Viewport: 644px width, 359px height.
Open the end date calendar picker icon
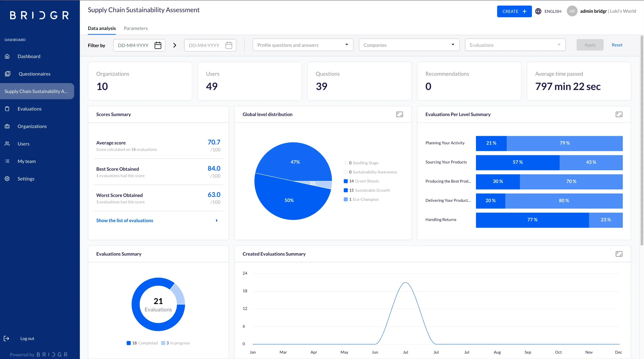(229, 45)
